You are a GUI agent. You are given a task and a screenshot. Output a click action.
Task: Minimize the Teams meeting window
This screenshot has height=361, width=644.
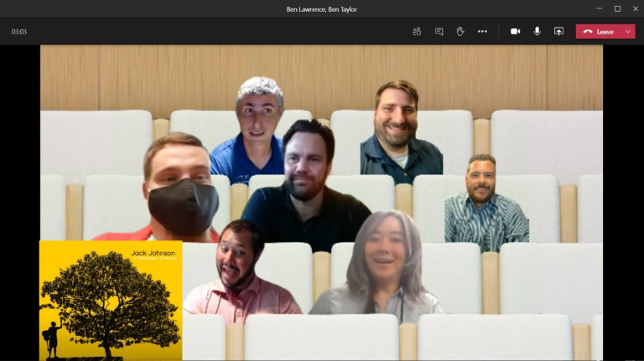[x=597, y=9]
